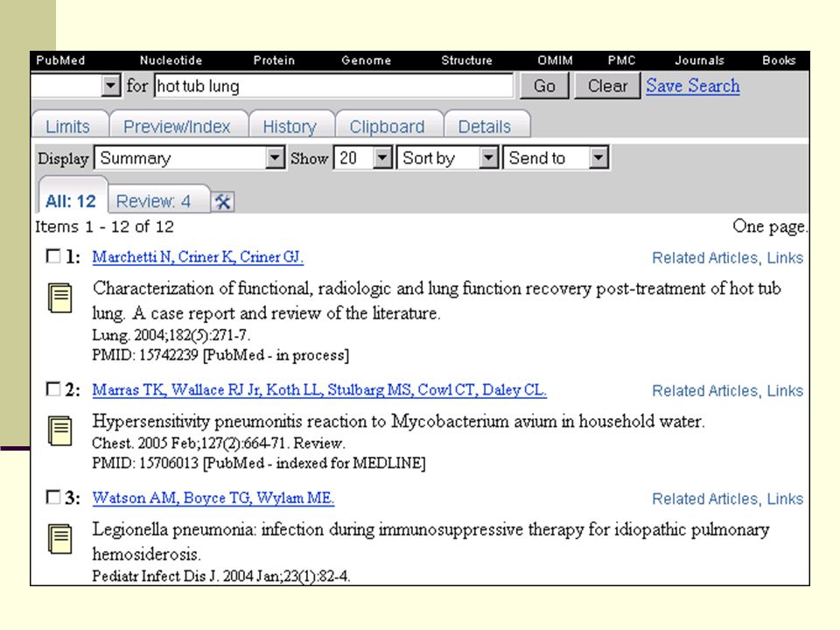Open PubMed in the top navigation bar
The width and height of the screenshot is (840, 630).
60,60
